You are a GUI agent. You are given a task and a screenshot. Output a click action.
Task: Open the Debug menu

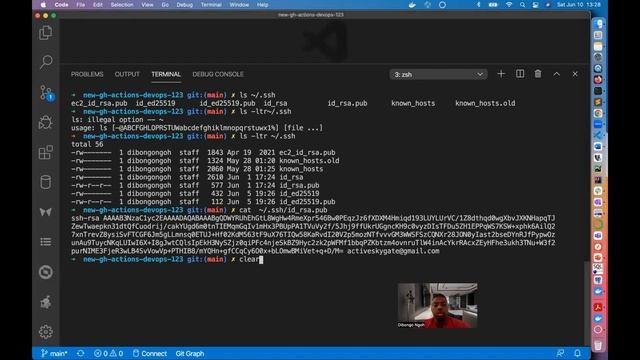point(184,5)
